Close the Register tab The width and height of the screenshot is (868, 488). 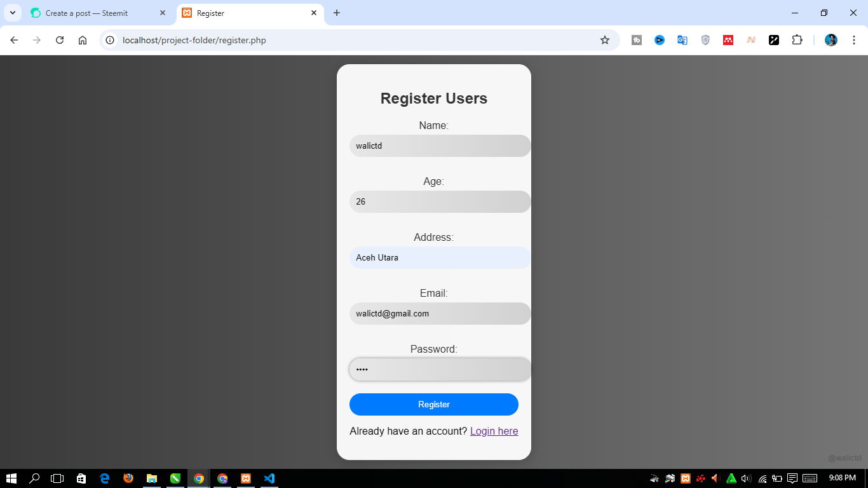point(314,13)
